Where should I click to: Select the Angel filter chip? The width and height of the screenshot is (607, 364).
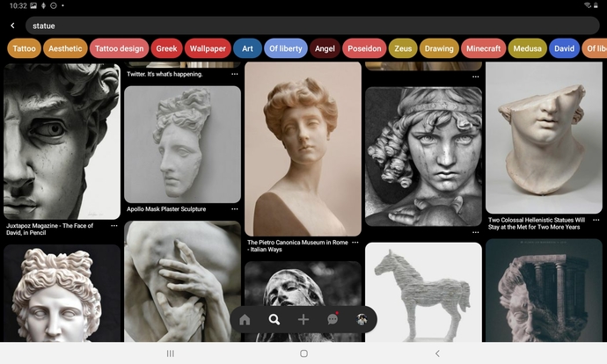325,48
